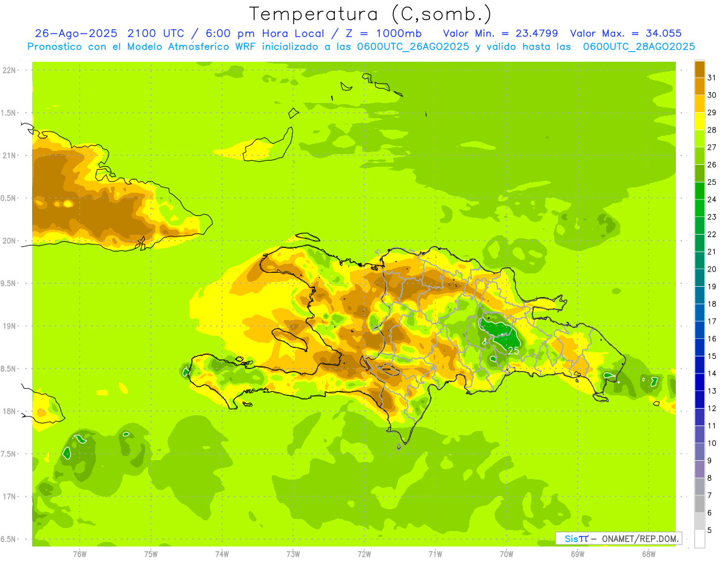Click the brown legend swatch above 31
The image size is (728, 562).
click(699, 69)
